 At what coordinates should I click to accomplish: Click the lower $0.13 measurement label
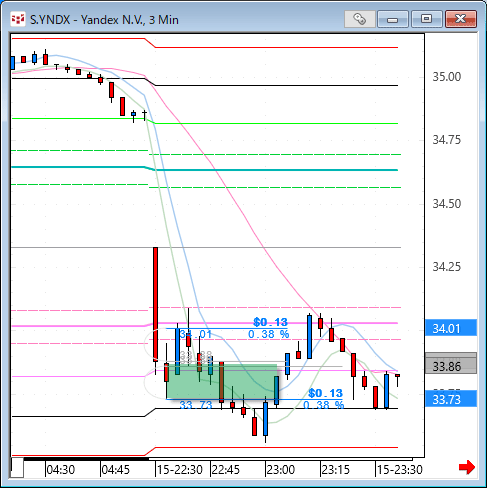(x=325, y=393)
